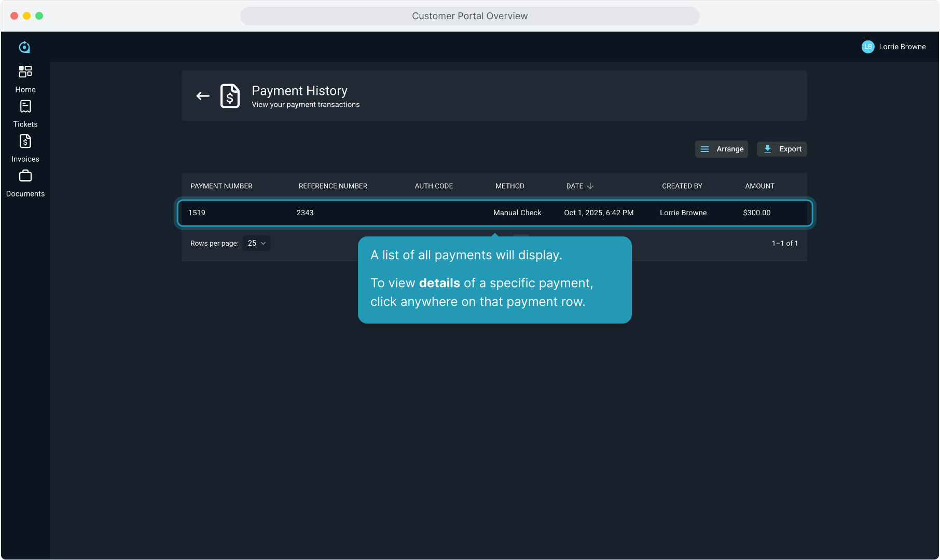Viewport: 940px width, 560px height.
Task: Click the Method column header
Action: [x=509, y=186]
